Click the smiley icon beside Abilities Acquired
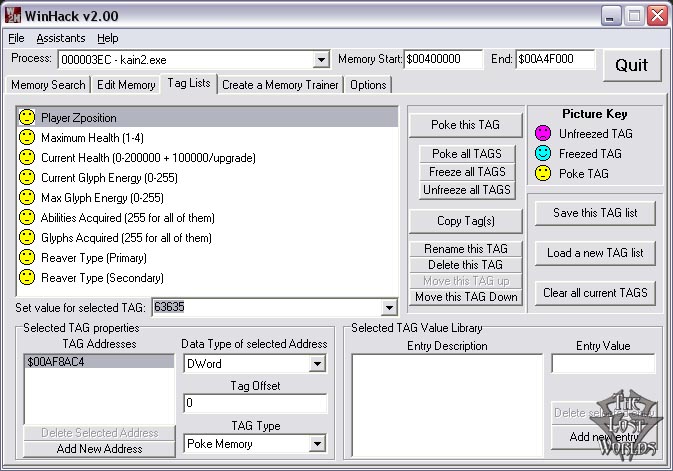The image size is (673, 471). click(x=27, y=217)
